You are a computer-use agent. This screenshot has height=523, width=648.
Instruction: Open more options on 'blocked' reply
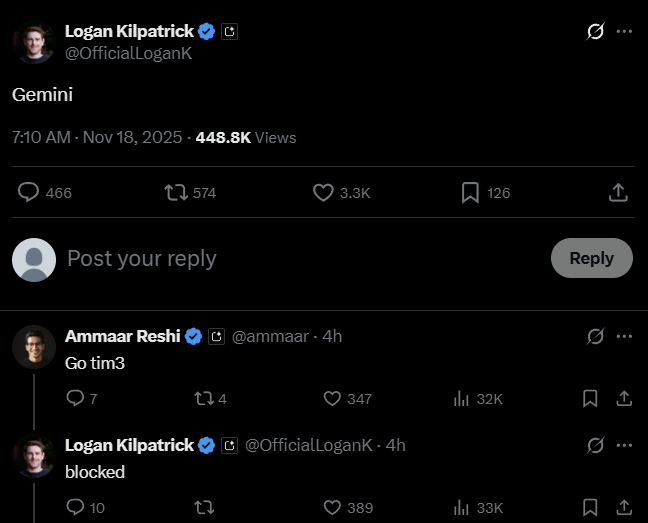click(x=624, y=445)
